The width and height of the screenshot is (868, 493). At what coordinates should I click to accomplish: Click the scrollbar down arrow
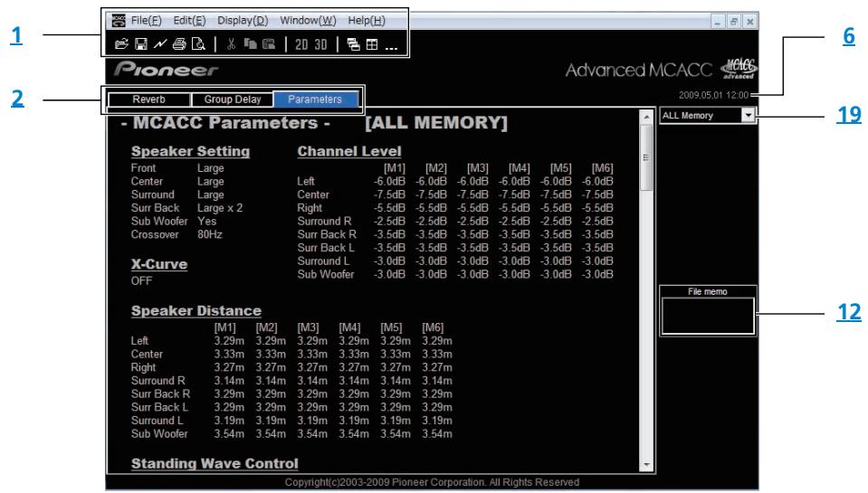point(646,465)
